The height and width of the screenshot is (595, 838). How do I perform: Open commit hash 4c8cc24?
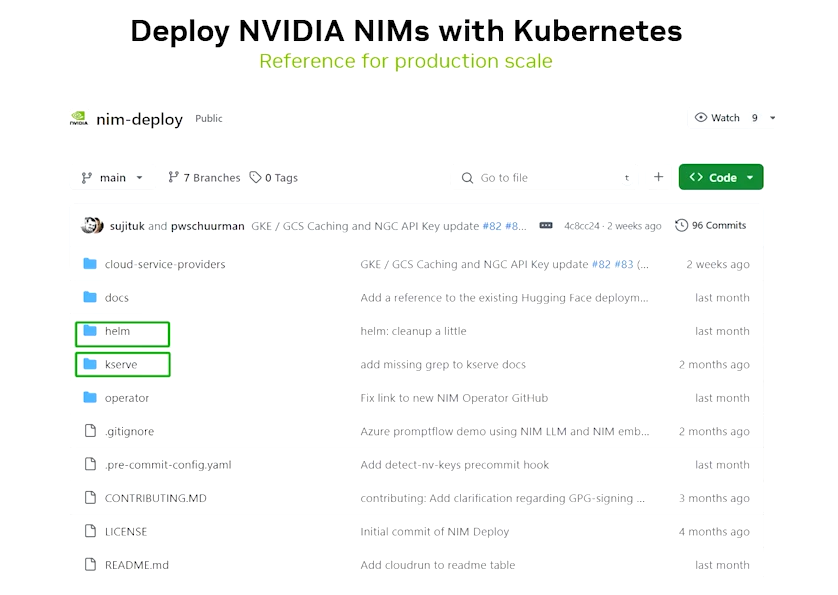coord(582,226)
